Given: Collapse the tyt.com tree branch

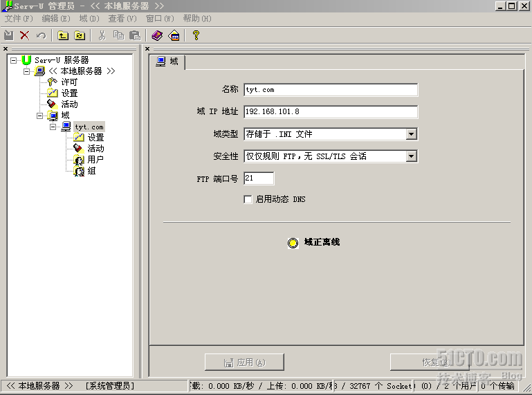Looking at the screenshot, I should tap(53, 127).
